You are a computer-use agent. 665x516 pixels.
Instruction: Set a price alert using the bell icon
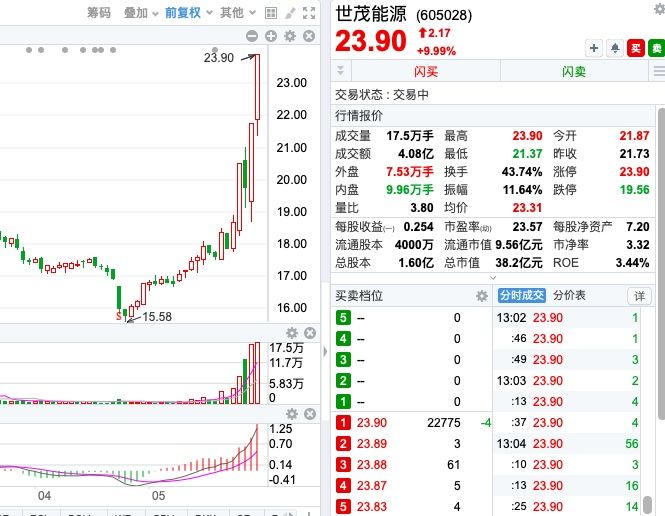[x=615, y=48]
